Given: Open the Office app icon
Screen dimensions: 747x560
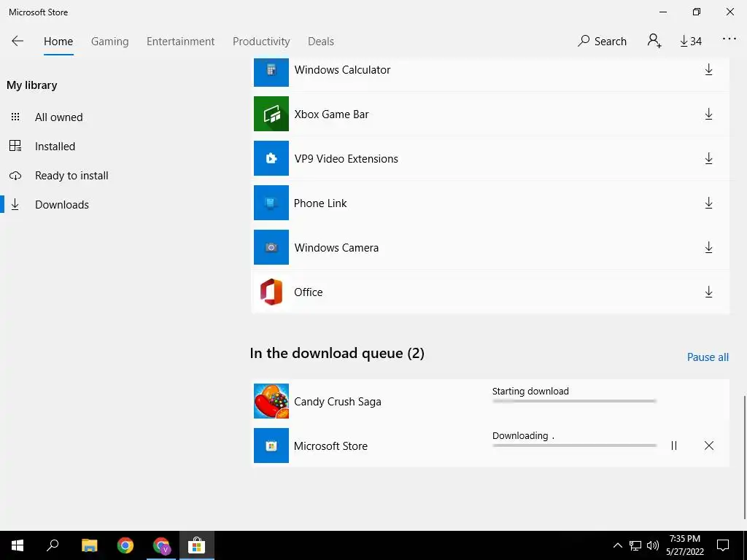Looking at the screenshot, I should click(x=271, y=292).
